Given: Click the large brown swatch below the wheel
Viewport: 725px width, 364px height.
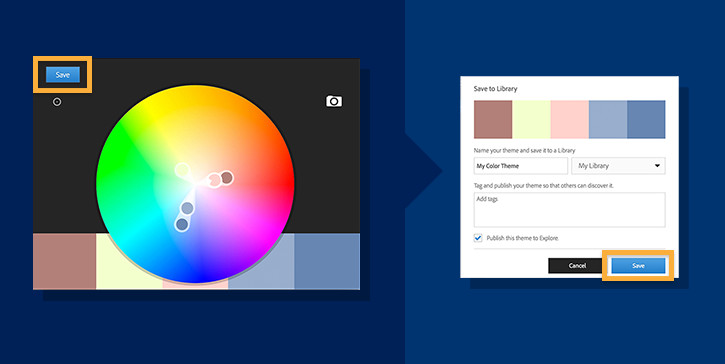Looking at the screenshot, I should (x=64, y=261).
